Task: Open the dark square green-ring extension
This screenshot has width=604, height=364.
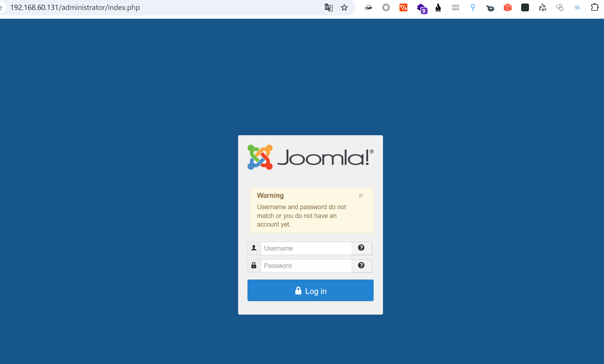Action: [525, 7]
